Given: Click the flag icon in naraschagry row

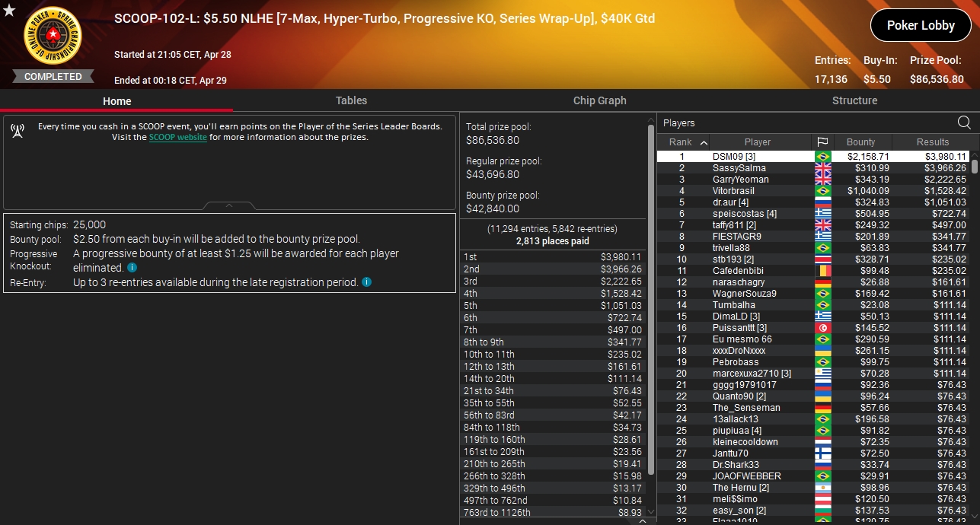Looking at the screenshot, I should pyautogui.click(x=822, y=282).
